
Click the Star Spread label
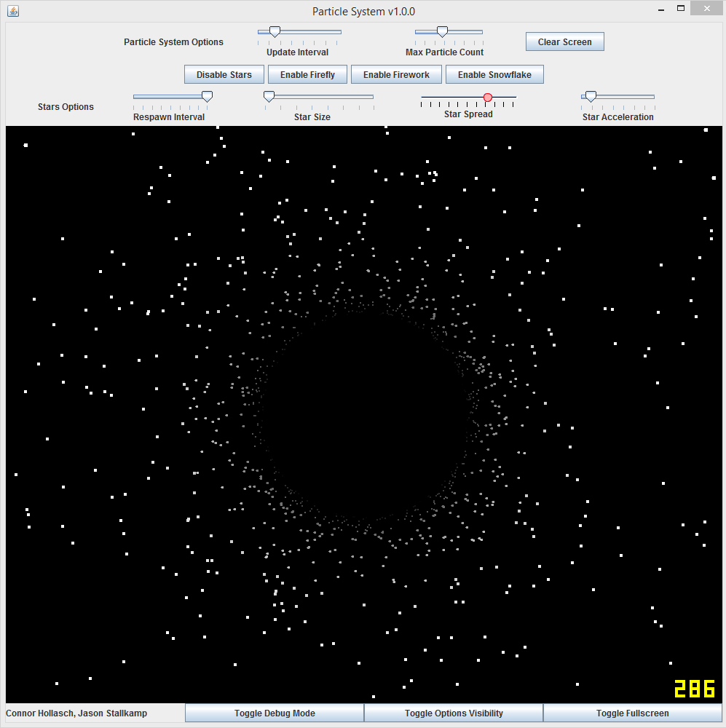tap(468, 114)
